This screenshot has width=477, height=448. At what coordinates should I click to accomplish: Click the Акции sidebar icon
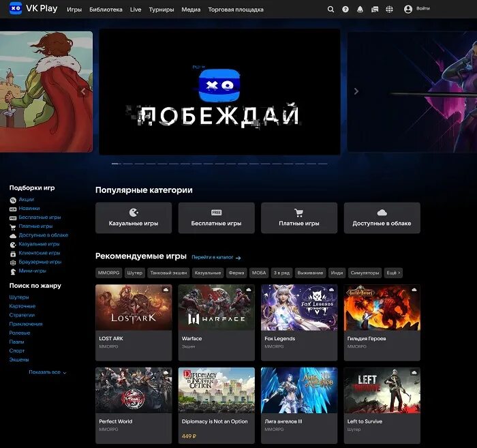pos(13,200)
